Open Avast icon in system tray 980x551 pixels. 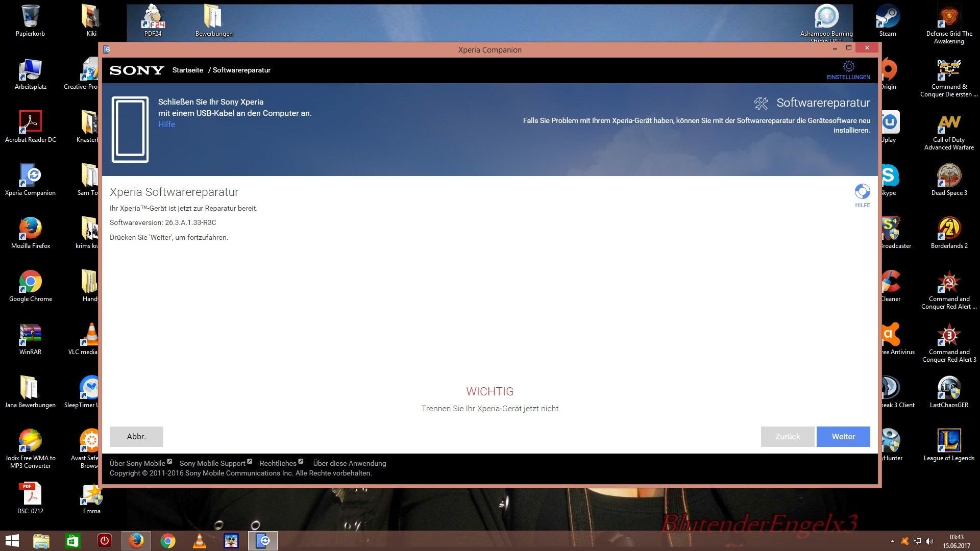click(x=904, y=541)
